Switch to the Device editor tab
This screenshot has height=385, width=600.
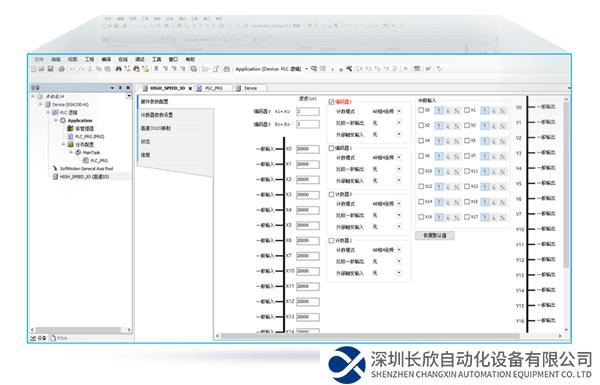click(250, 88)
